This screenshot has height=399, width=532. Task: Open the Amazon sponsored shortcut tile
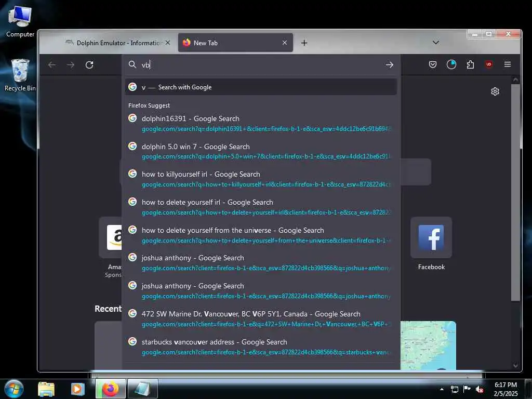point(111,237)
